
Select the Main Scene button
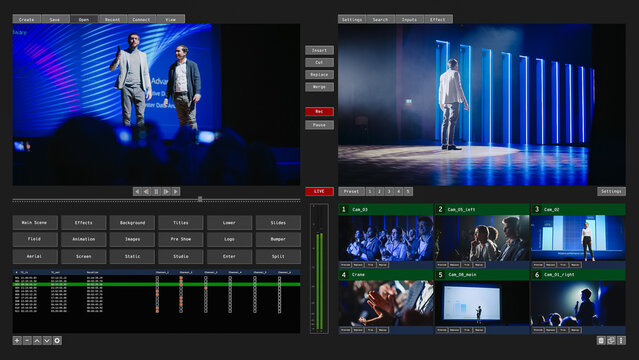[x=35, y=223]
